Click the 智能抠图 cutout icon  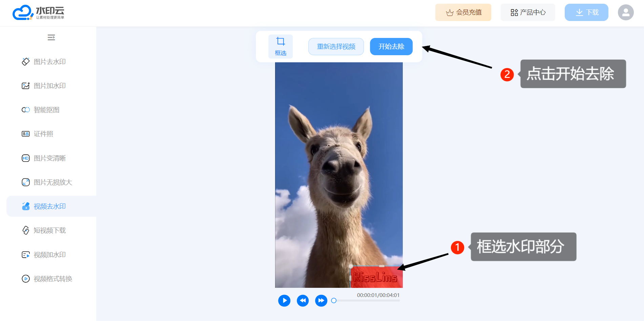click(x=26, y=110)
